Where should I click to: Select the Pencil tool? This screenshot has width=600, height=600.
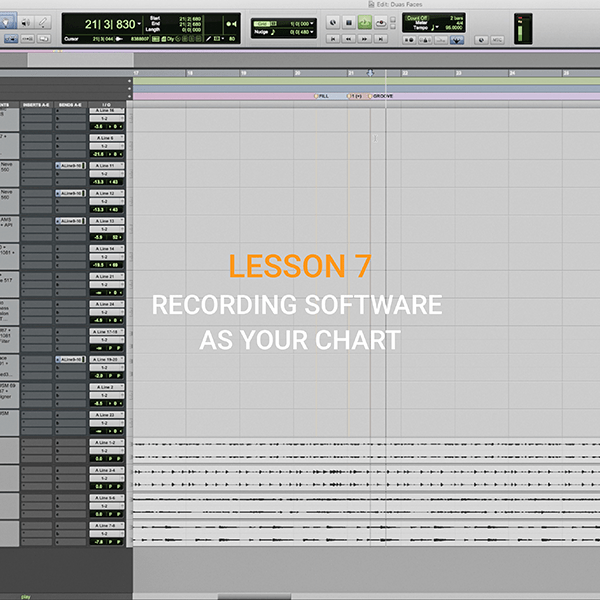pos(43,23)
